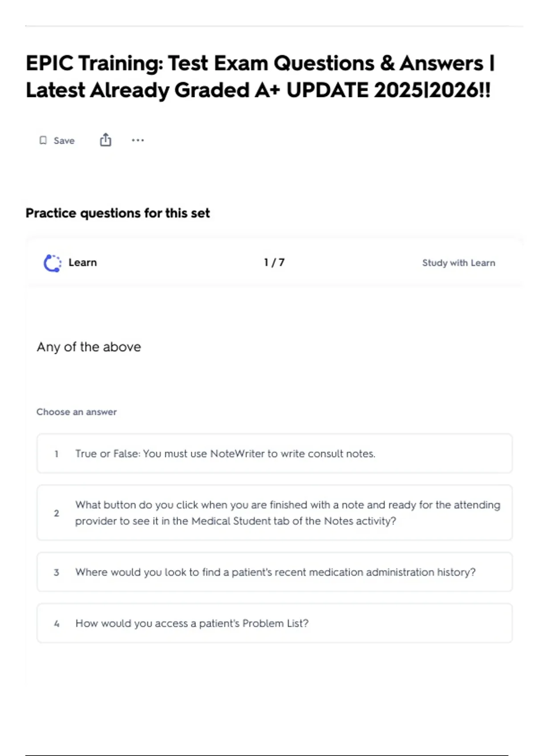Open the Study with Learn link
This screenshot has width=534, height=756.
coord(458,263)
